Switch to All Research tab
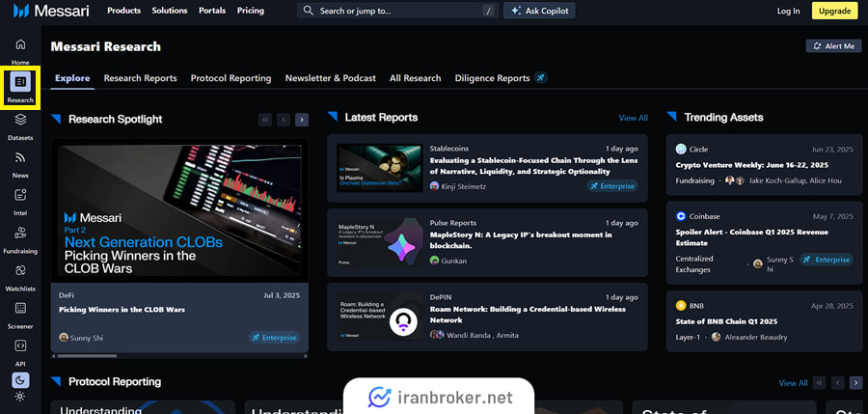This screenshot has height=414, width=868. point(415,78)
